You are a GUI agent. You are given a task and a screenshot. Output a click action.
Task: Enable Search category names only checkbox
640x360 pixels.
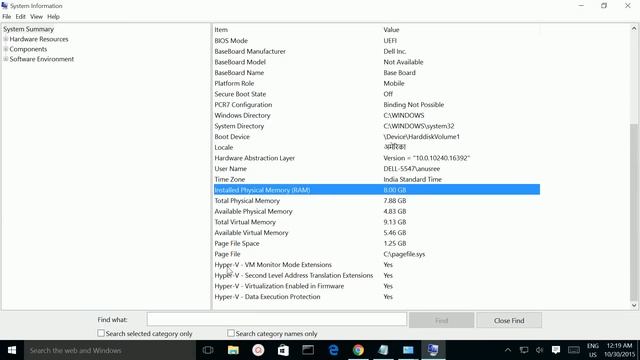(x=231, y=333)
